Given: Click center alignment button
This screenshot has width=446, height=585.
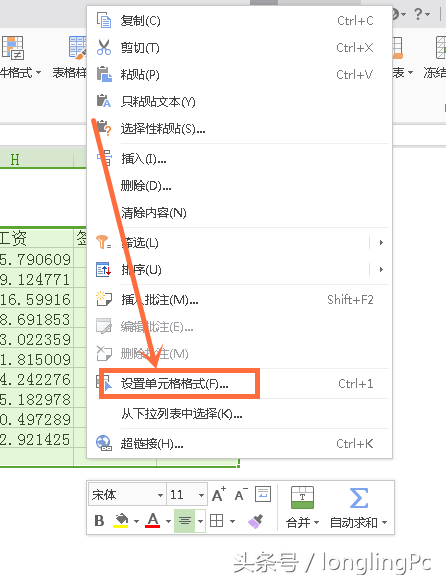Looking at the screenshot, I should pos(185,520).
